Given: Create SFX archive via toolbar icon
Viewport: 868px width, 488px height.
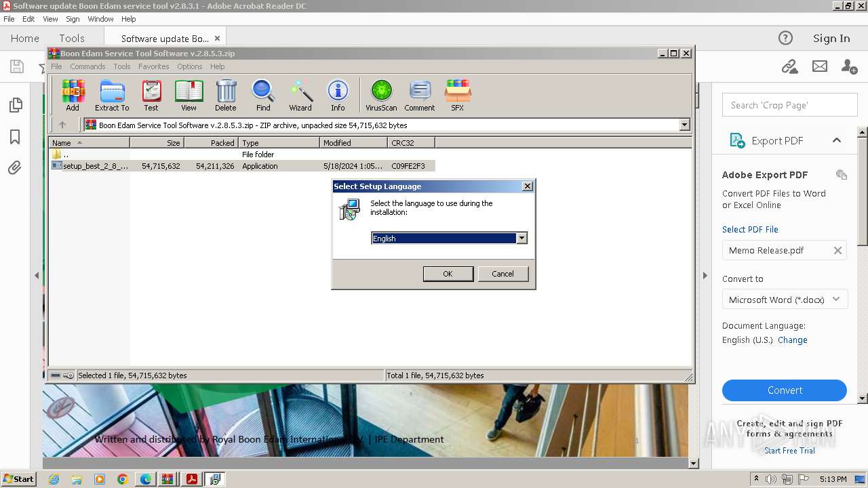Looking at the screenshot, I should 458,95.
